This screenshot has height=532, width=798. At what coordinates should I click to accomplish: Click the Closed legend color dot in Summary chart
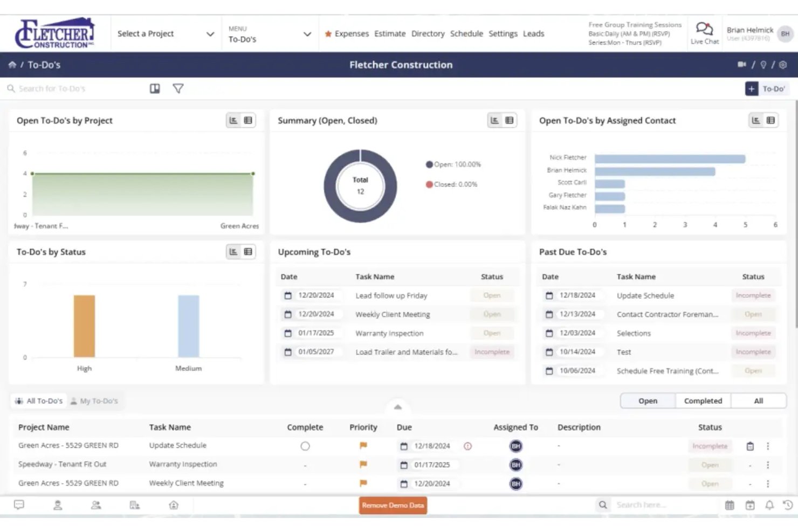(x=429, y=184)
